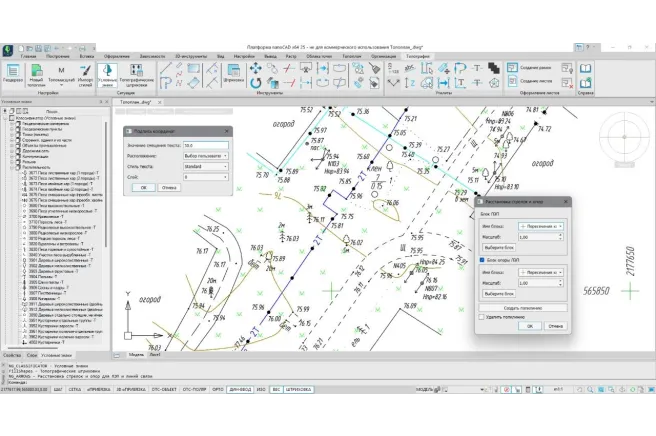Enable the Блок опоры ЛЭП checkbox
656x436 pixels.
coord(482,259)
